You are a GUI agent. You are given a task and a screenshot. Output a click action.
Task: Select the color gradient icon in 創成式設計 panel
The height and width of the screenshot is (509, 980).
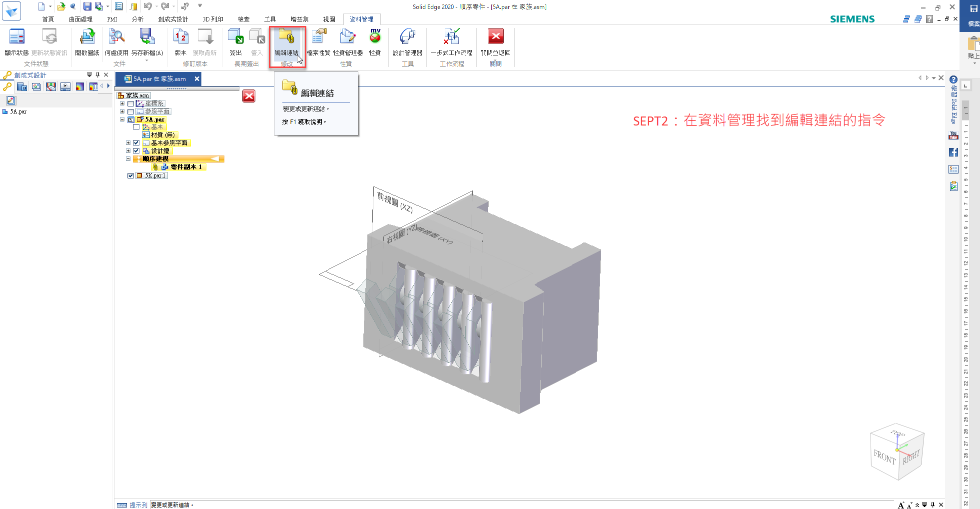pyautogui.click(x=79, y=86)
